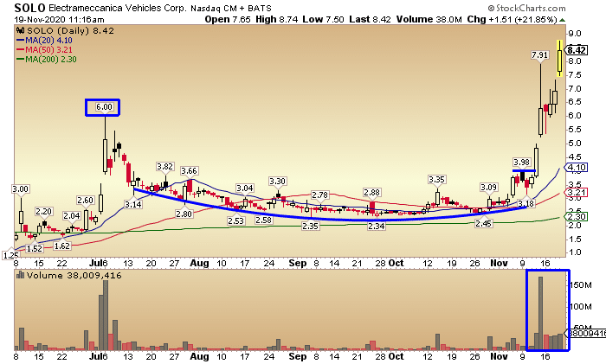
Task: Click the High 8.74 value
Action: (x=277, y=19)
